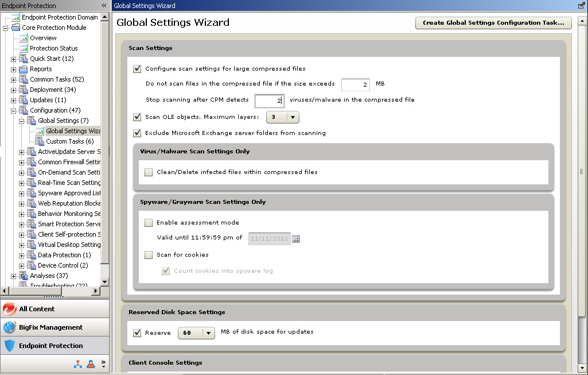
Task: Open the Reserve MB disk space dropdown
Action: tap(196, 333)
